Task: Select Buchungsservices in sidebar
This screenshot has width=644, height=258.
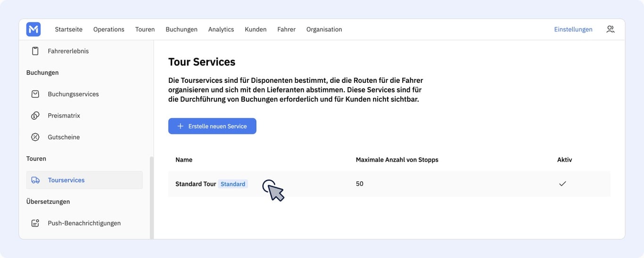Action: point(74,94)
